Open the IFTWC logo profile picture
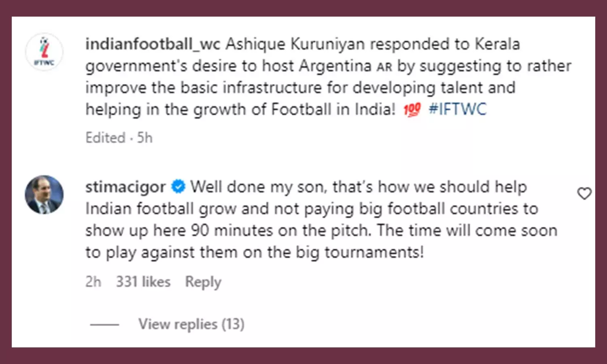This screenshot has width=607, height=364. [x=44, y=52]
